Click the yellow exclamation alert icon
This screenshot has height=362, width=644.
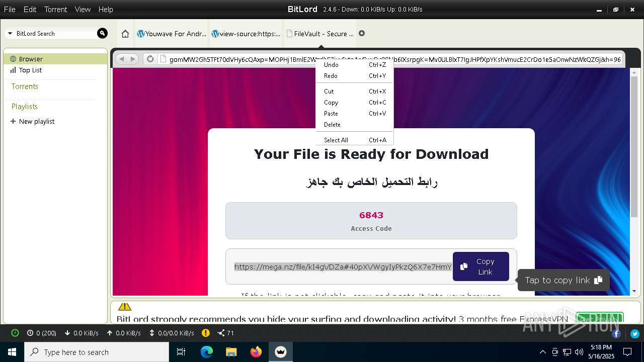(205, 333)
